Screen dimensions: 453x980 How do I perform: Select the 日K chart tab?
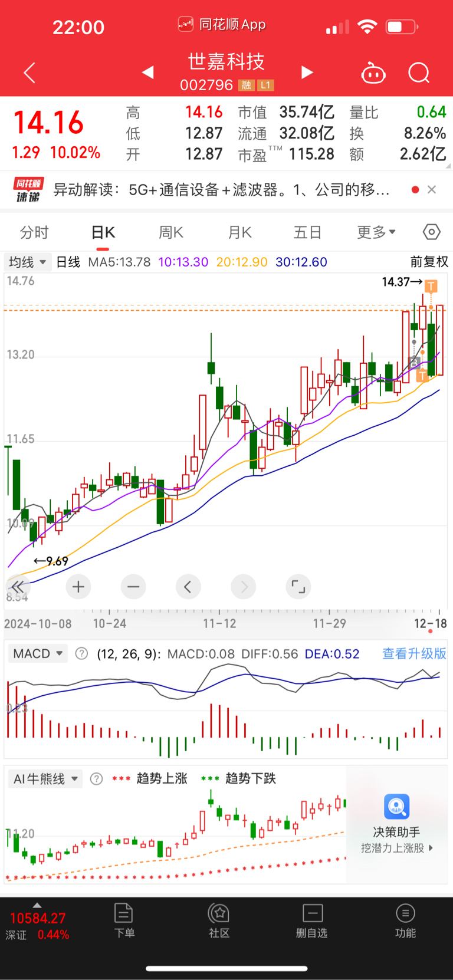click(x=103, y=232)
